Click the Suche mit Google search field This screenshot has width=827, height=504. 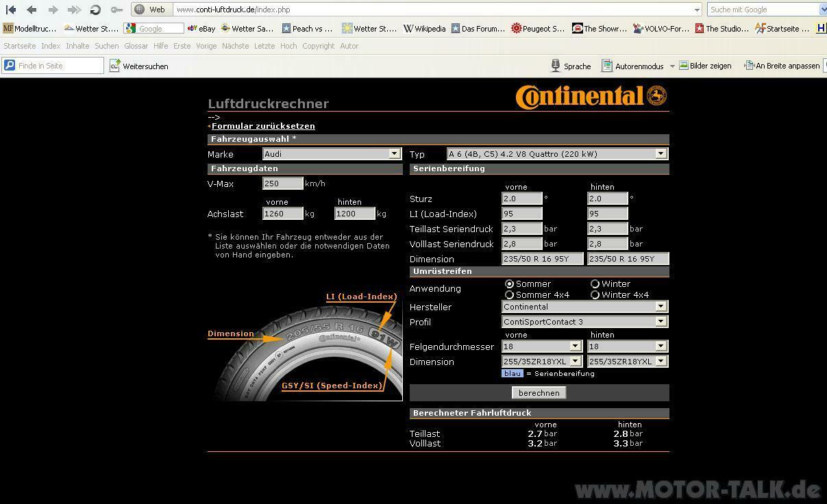pos(764,10)
